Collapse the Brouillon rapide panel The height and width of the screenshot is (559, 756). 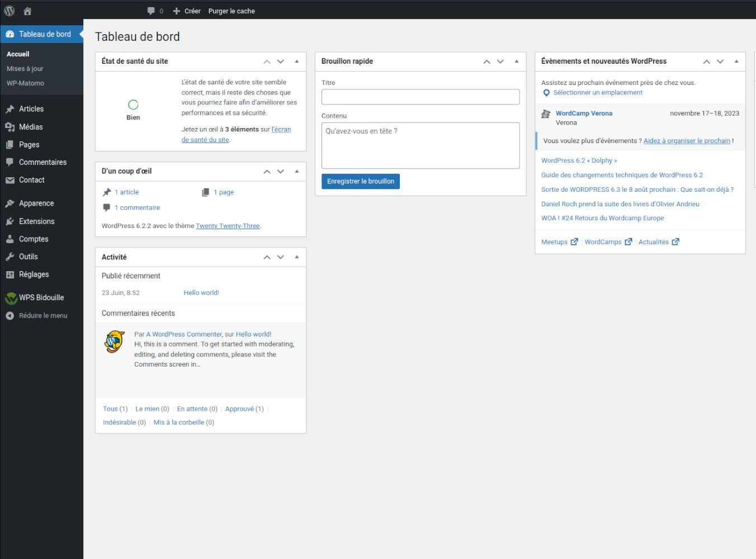(x=516, y=61)
